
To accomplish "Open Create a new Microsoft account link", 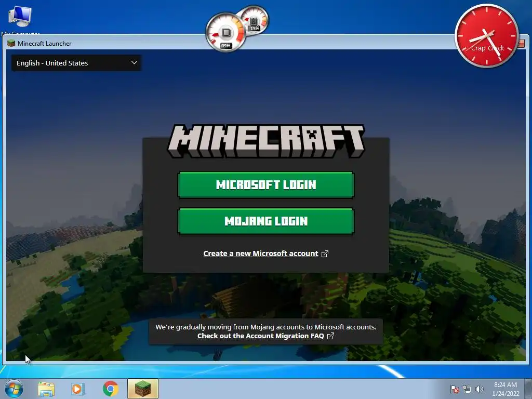I will pyautogui.click(x=261, y=254).
